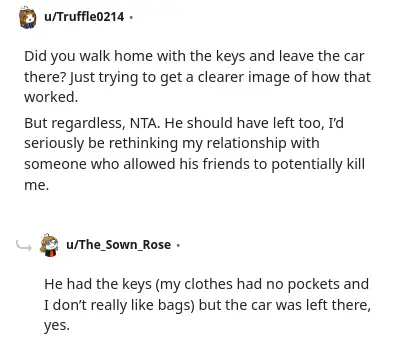The height and width of the screenshot is (361, 400).
Task: Click the line 'seriously be rethinking my relationship with'
Action: [x=172, y=144]
